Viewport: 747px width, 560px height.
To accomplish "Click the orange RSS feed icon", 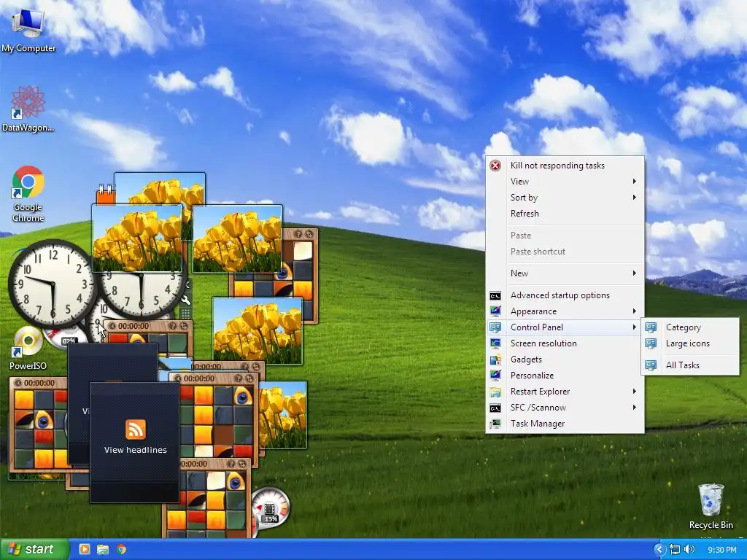I will (x=135, y=429).
